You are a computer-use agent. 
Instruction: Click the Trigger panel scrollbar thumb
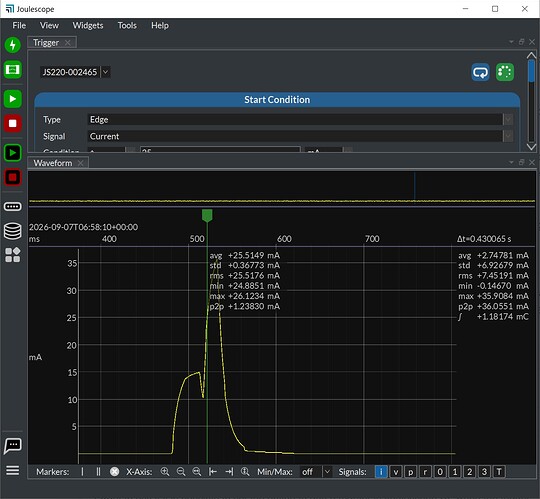tap(531, 71)
